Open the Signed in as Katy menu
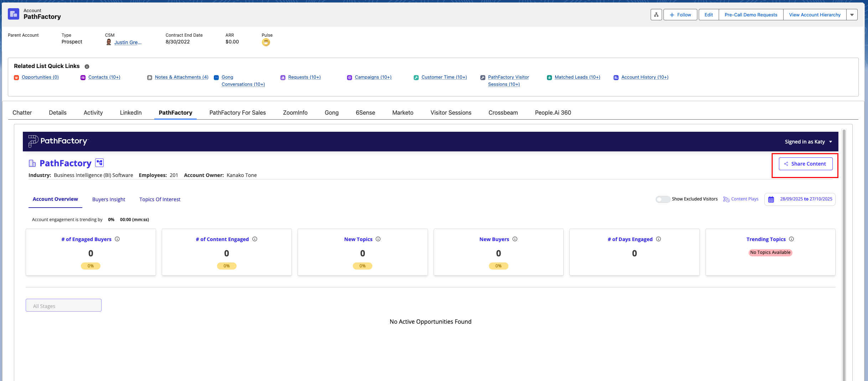Screen dimensions: 868x381 808,142
